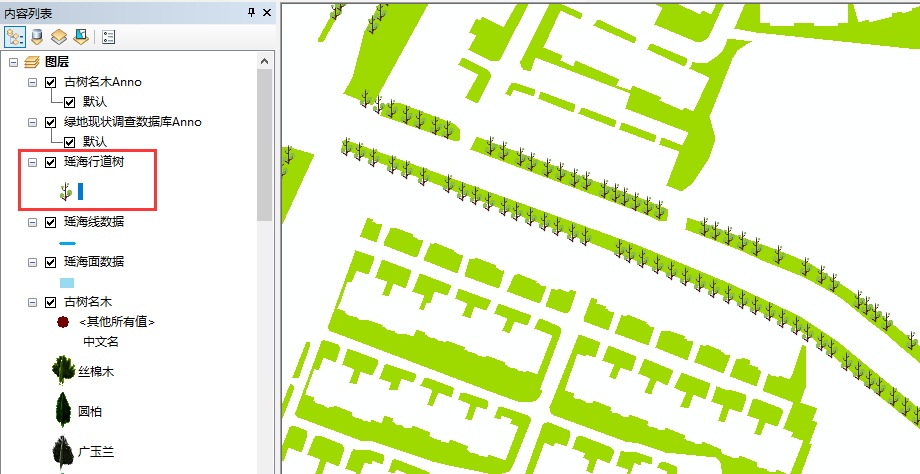The height and width of the screenshot is (474, 920).
Task: Click the 图层 data frame icon
Action: (x=32, y=62)
